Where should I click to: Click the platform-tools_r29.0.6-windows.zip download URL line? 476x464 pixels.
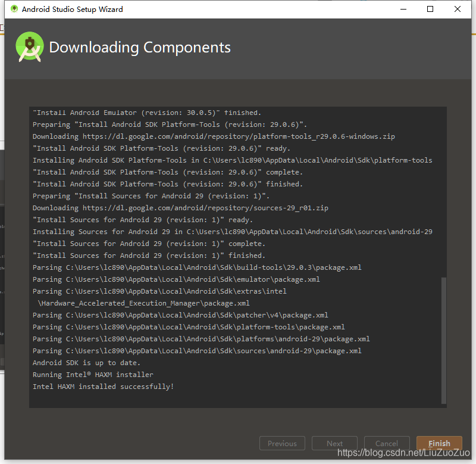pyautogui.click(x=214, y=136)
